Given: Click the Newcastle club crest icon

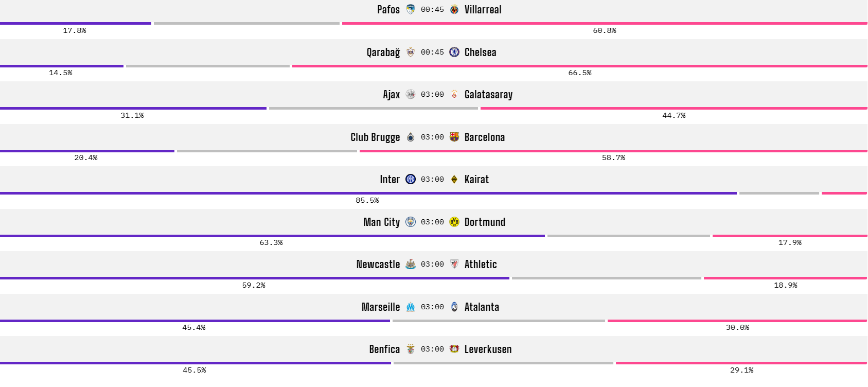Looking at the screenshot, I should tap(411, 264).
